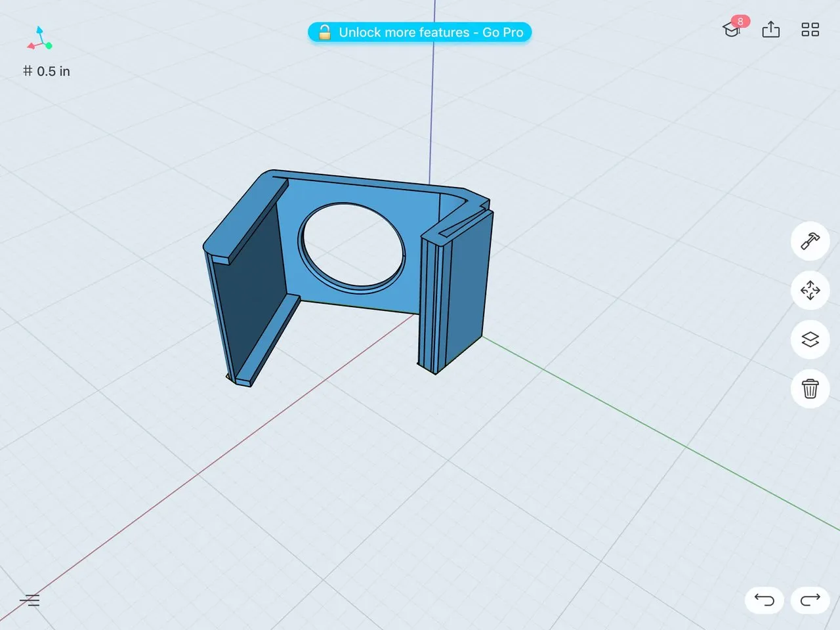Open the Learning hub graduation cap icon
Image resolution: width=840 pixels, height=630 pixels.
point(731,31)
